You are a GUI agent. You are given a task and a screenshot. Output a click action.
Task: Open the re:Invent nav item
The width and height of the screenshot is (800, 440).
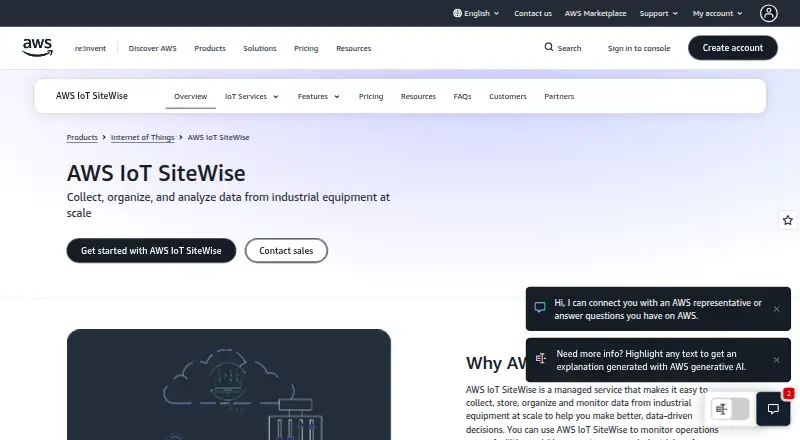coord(90,48)
